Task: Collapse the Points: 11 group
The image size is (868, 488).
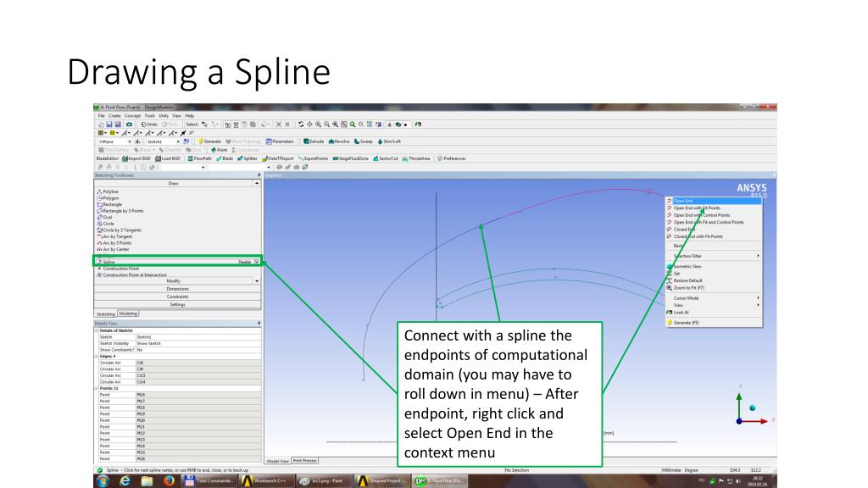Action: (x=97, y=388)
